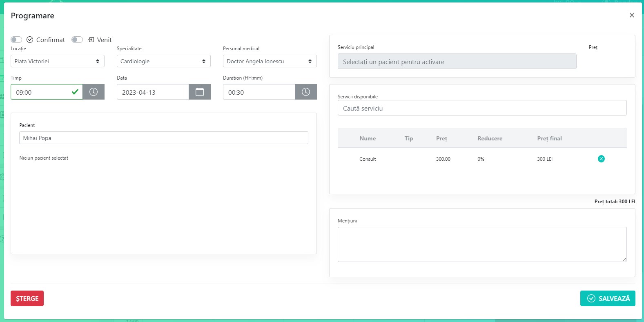Image resolution: width=644 pixels, height=322 pixels.
Task: Toggle the Confirmat switch
Action: coord(16,40)
